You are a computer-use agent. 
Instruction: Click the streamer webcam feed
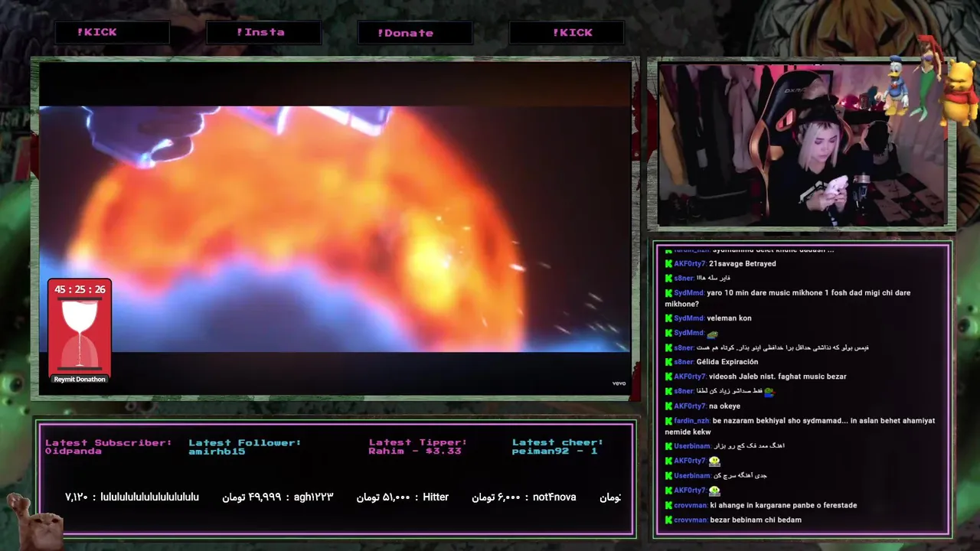[802, 145]
